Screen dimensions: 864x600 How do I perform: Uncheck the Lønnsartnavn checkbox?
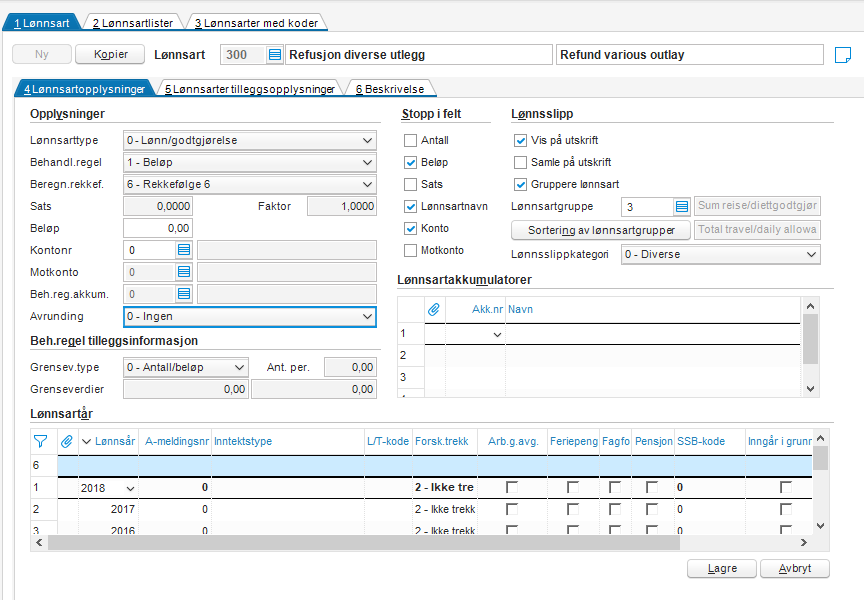click(410, 207)
